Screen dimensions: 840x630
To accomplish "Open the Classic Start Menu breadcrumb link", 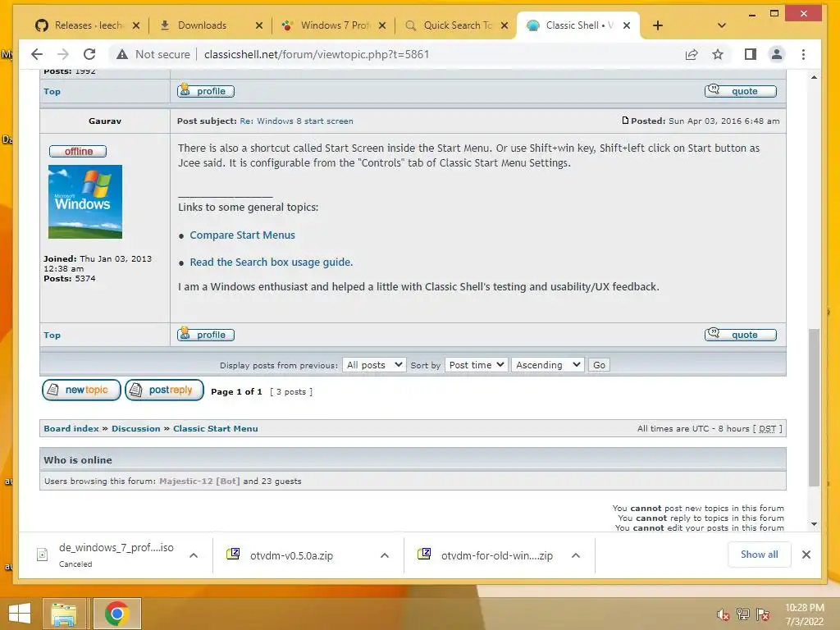I will pos(216,428).
